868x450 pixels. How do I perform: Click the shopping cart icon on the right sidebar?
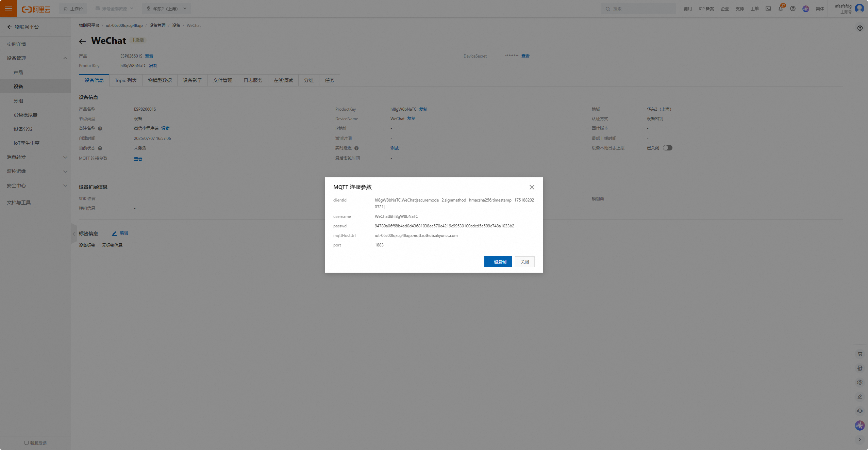coord(860,354)
